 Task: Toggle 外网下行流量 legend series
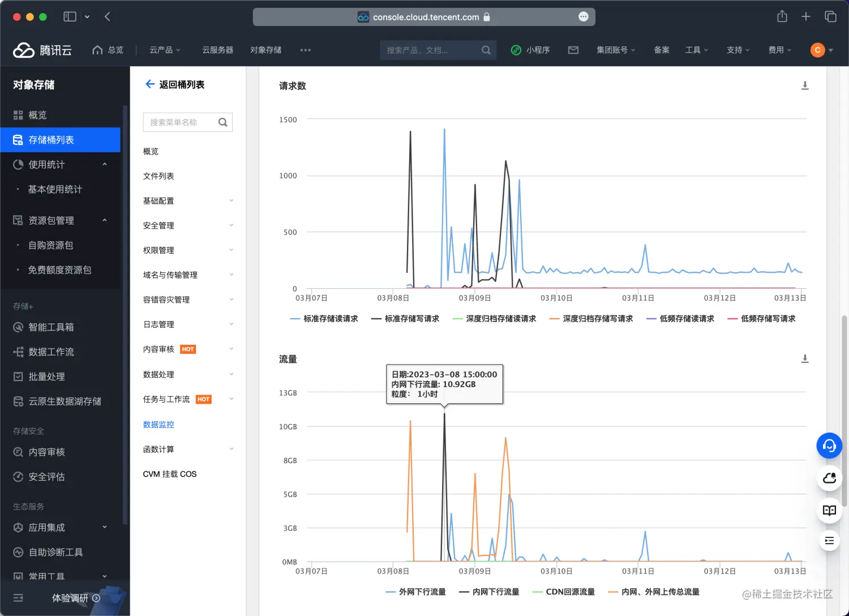pyautogui.click(x=415, y=592)
